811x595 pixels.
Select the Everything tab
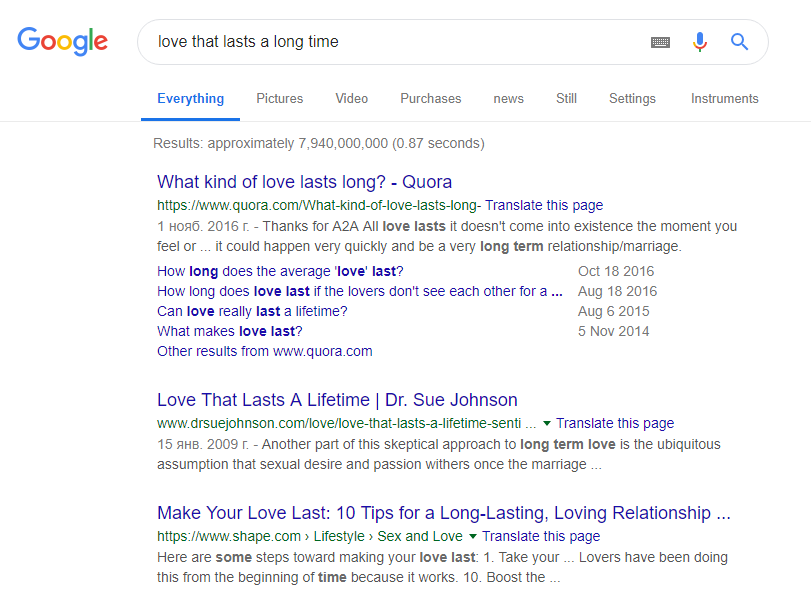190,98
